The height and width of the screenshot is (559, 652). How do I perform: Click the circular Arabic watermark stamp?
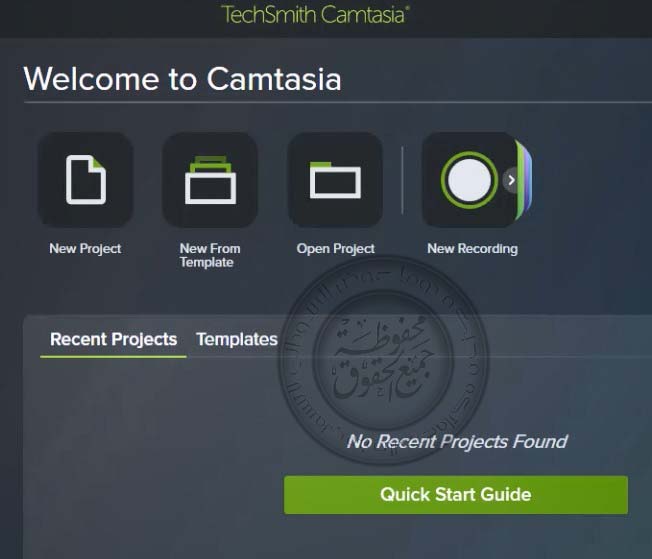pyautogui.click(x=384, y=360)
